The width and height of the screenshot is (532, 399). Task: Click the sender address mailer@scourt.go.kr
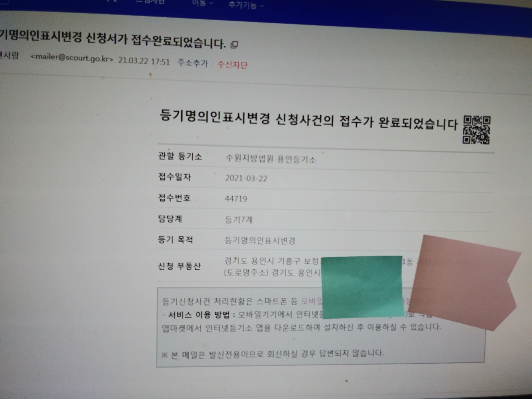click(x=72, y=58)
